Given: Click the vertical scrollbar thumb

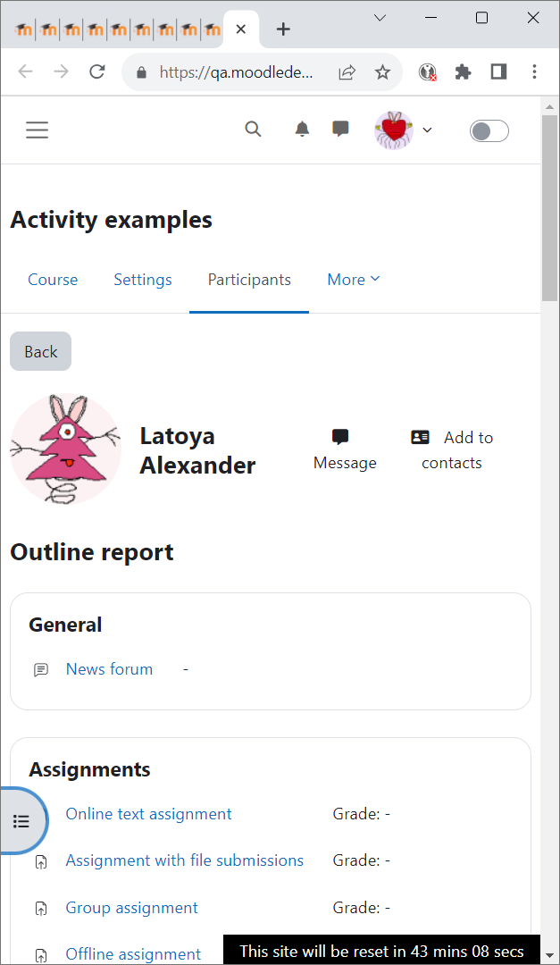Looking at the screenshot, I should [x=549, y=207].
